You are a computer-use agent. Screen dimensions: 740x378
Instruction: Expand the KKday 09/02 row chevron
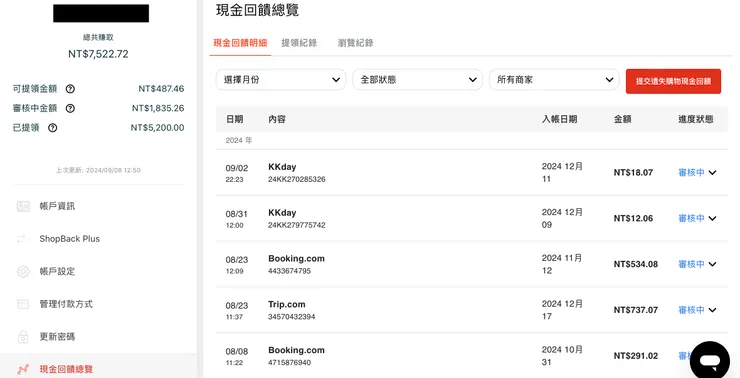pos(712,173)
